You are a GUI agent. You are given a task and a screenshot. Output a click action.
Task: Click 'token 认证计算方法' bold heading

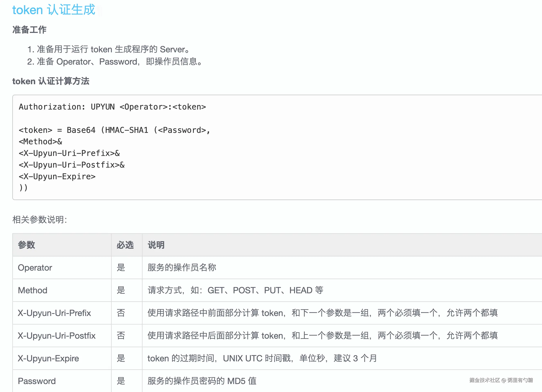pos(51,81)
